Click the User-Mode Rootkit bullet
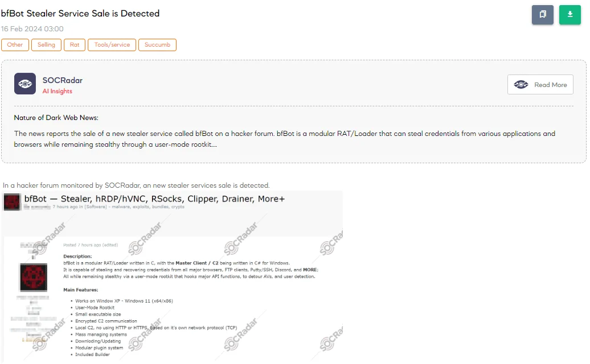The width and height of the screenshot is (590, 364). click(x=95, y=308)
